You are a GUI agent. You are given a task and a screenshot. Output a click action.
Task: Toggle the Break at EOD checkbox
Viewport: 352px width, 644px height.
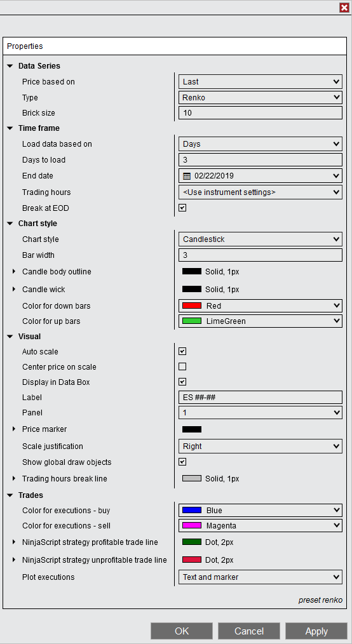tap(182, 208)
